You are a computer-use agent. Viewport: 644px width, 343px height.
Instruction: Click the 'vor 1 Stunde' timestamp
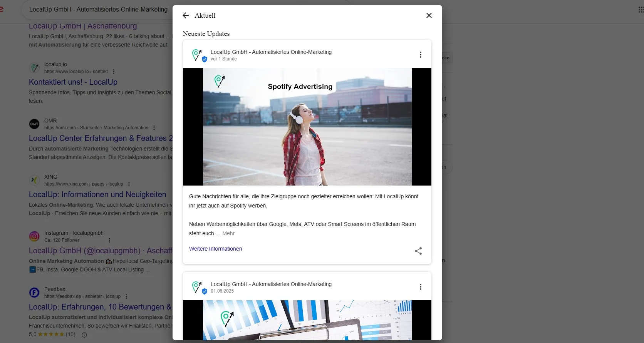pos(223,59)
